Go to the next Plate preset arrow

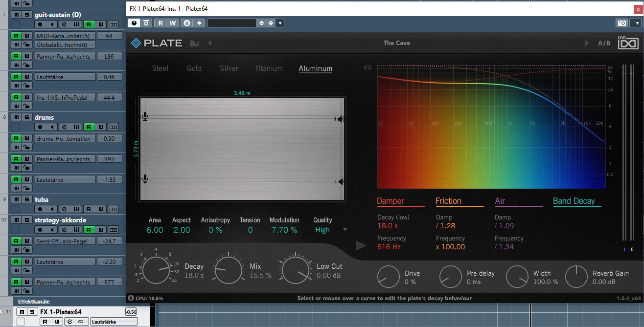tap(587, 43)
